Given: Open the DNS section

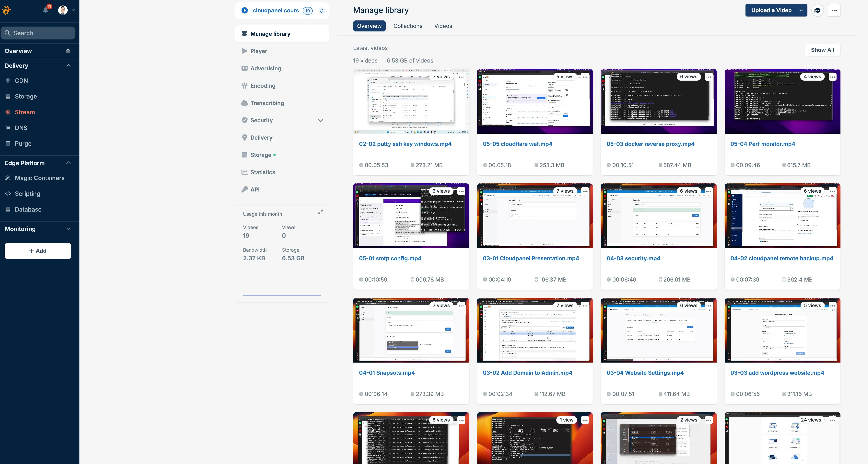Looking at the screenshot, I should [21, 128].
